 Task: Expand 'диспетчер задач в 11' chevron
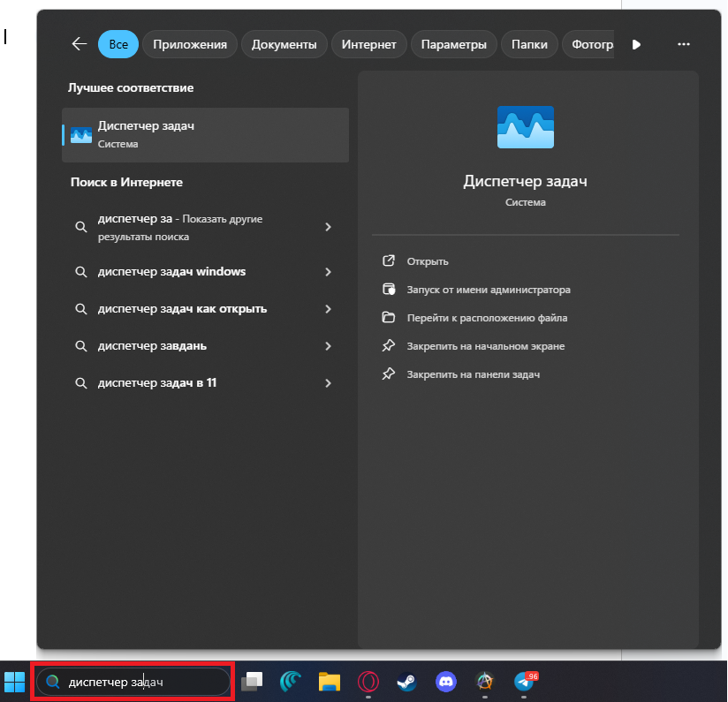point(328,383)
